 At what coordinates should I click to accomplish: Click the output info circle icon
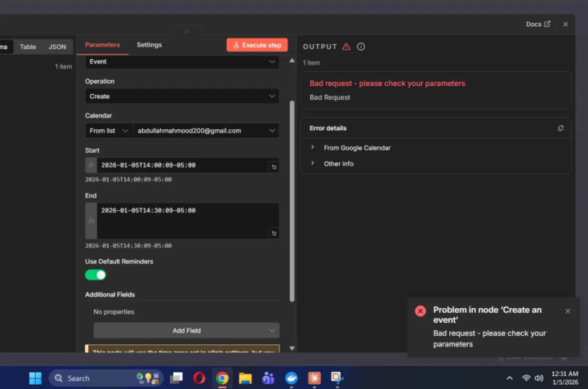pos(361,47)
